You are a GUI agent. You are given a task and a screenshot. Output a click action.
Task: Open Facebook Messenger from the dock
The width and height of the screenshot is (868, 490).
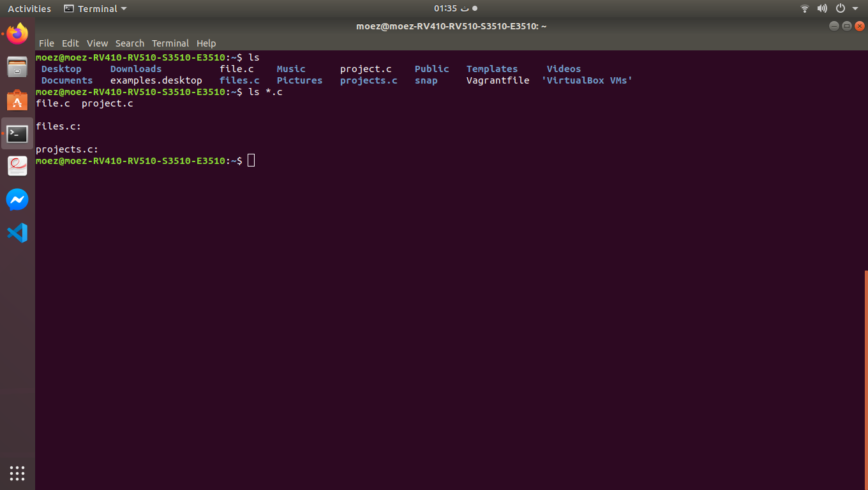click(x=17, y=199)
